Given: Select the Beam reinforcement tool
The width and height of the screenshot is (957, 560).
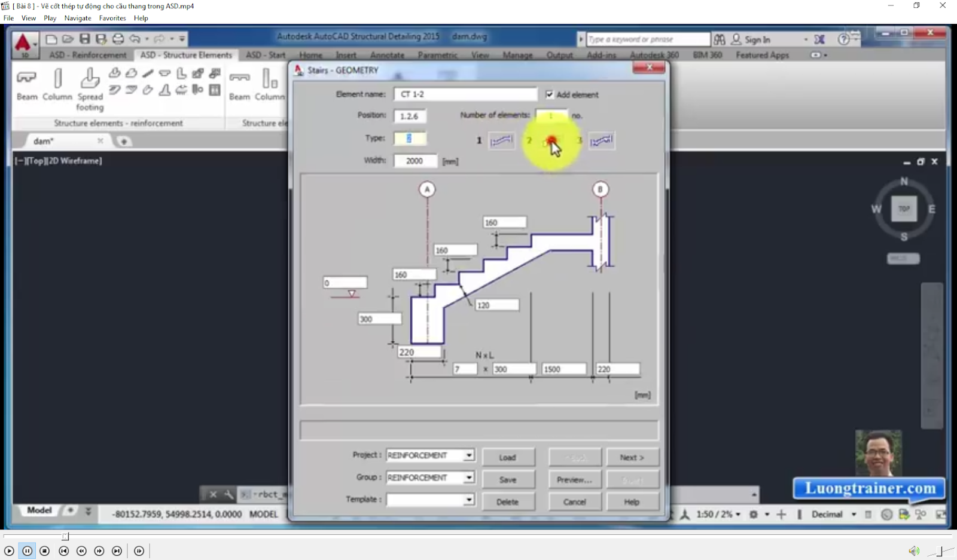Looking at the screenshot, I should (x=26, y=84).
